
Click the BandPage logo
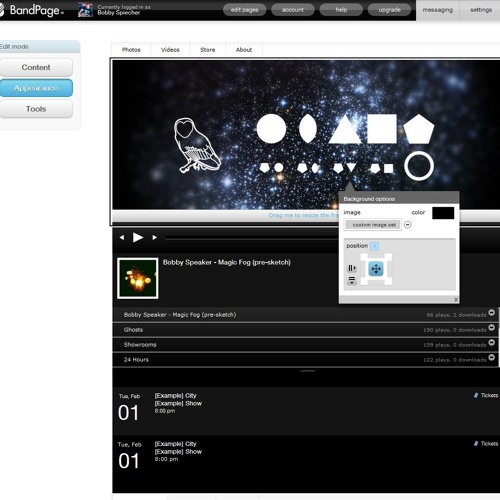pos(32,10)
